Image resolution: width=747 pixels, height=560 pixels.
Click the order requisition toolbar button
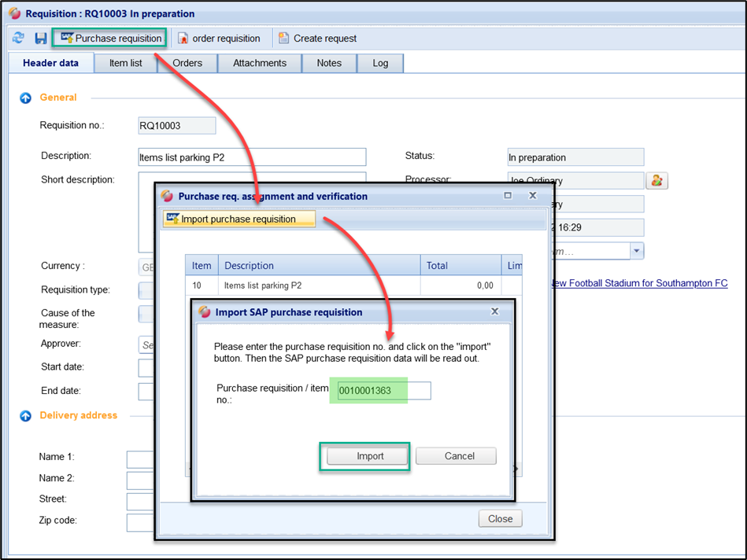(x=219, y=38)
